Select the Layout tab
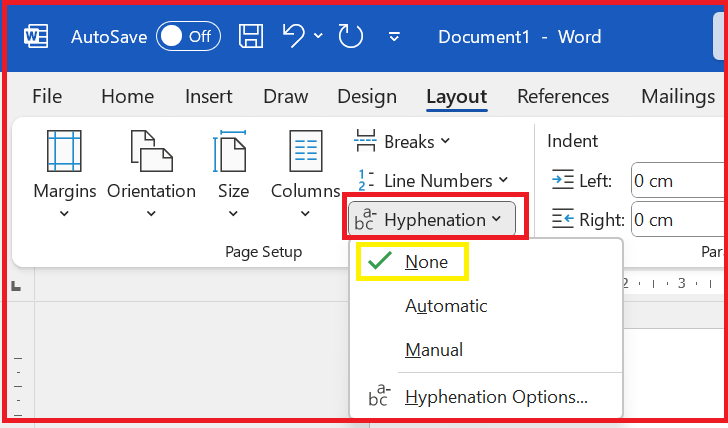The height and width of the screenshot is (428, 728). [457, 97]
